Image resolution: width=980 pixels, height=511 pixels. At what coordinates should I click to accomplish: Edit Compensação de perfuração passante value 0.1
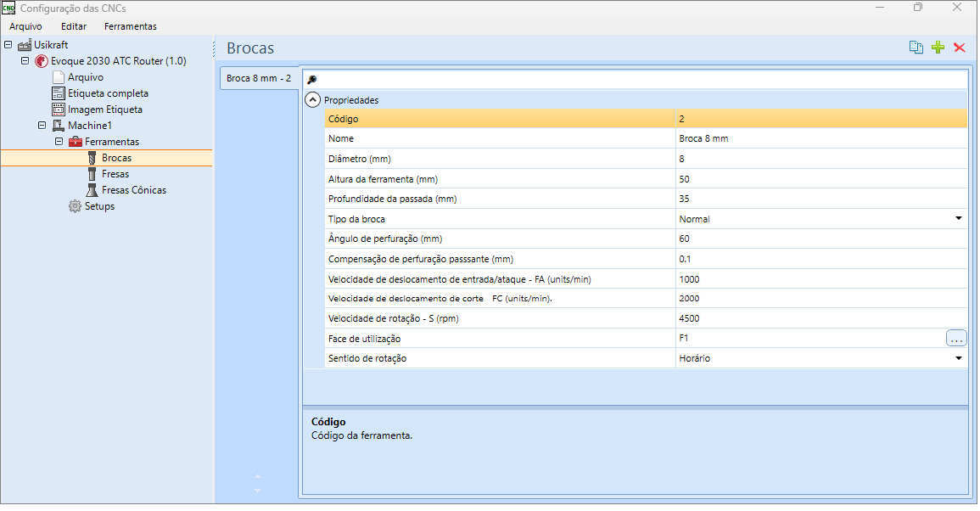820,259
